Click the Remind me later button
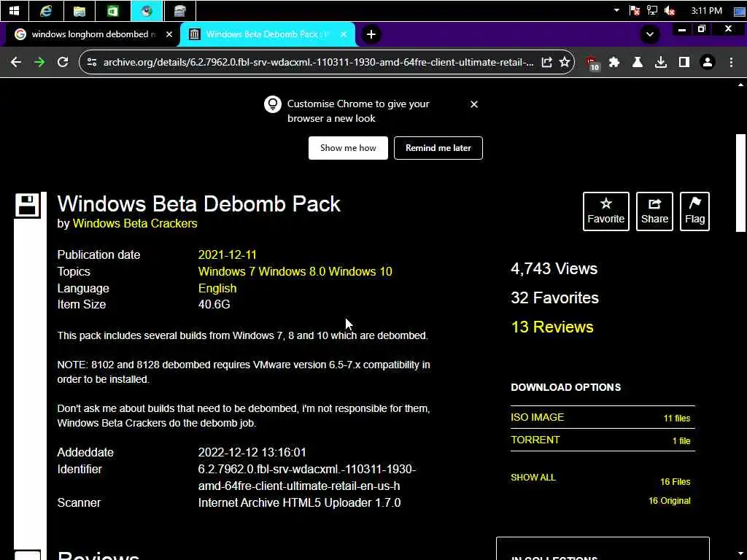747x560 pixels. (x=438, y=148)
